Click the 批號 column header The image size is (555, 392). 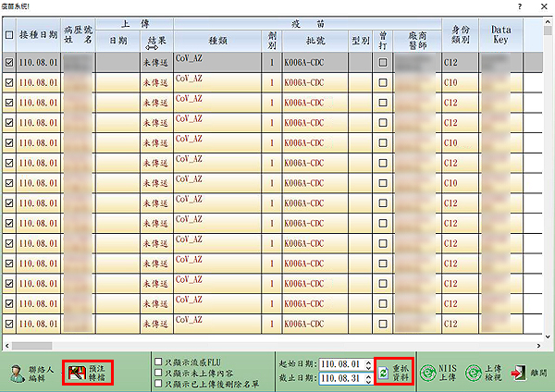314,41
